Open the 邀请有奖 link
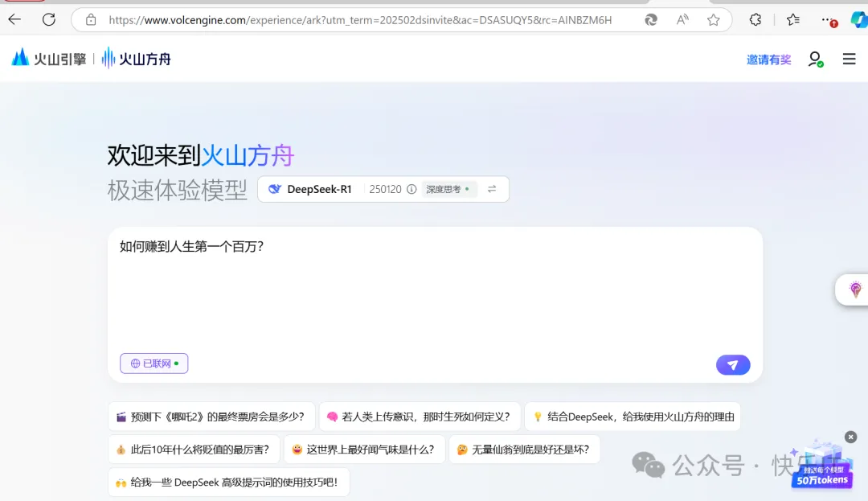 [x=768, y=60]
